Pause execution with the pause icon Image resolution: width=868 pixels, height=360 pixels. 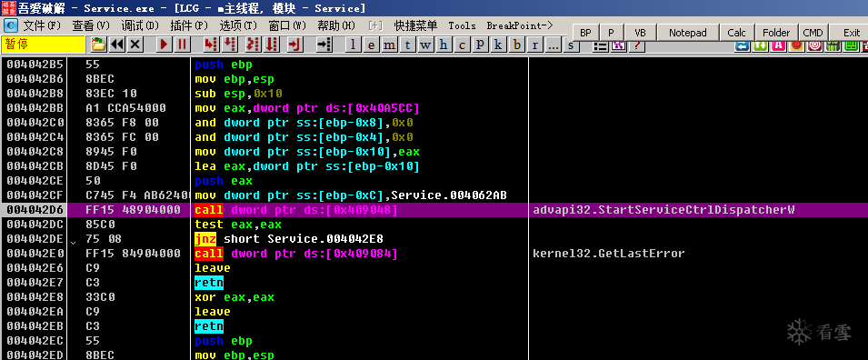pyautogui.click(x=182, y=45)
